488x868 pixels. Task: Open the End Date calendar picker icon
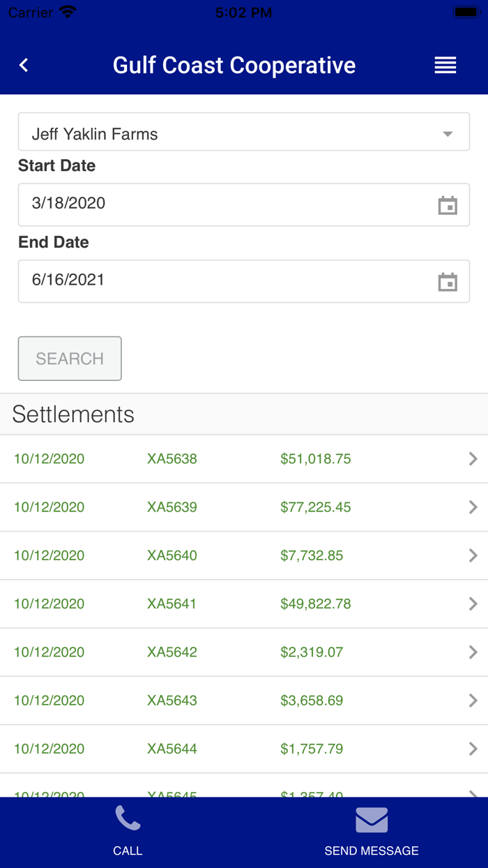[x=448, y=282]
